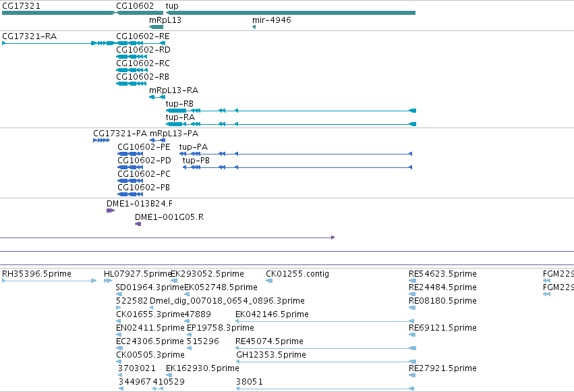Select feature 522582
The height and width of the screenshot is (392, 574).
pyautogui.click(x=132, y=301)
